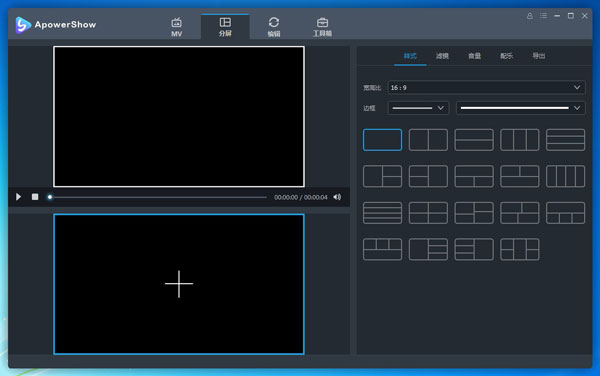The image size is (600, 376).
Task: Select layout with large left and two right panes
Action: point(382,176)
